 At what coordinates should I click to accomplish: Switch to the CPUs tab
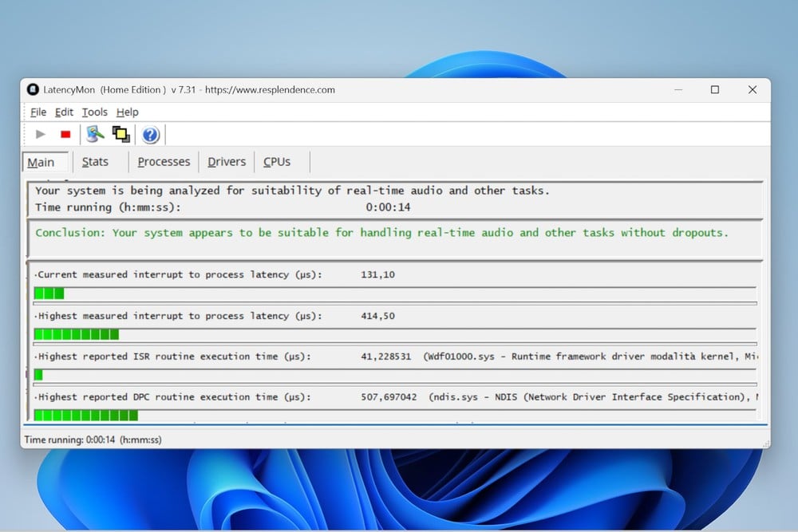[x=277, y=162]
